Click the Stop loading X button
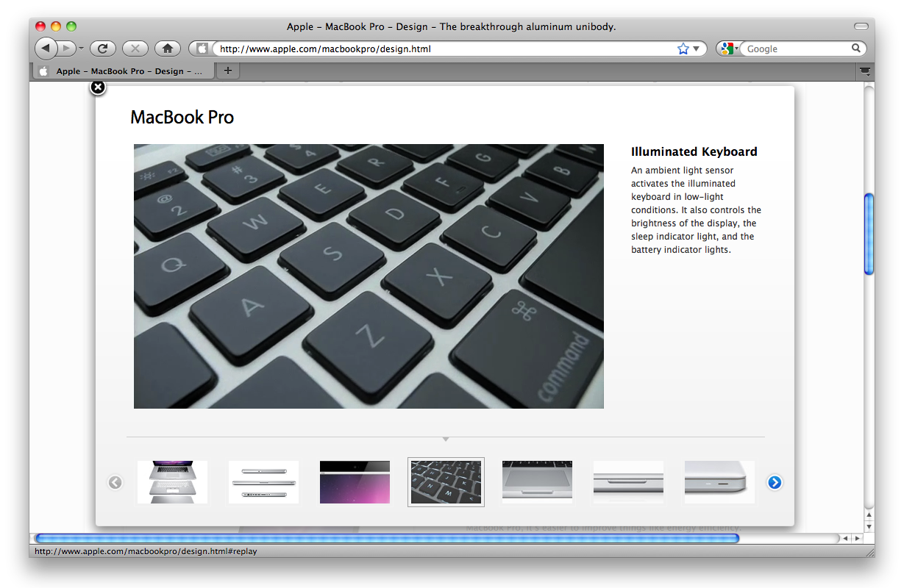904x588 pixels. pos(135,49)
